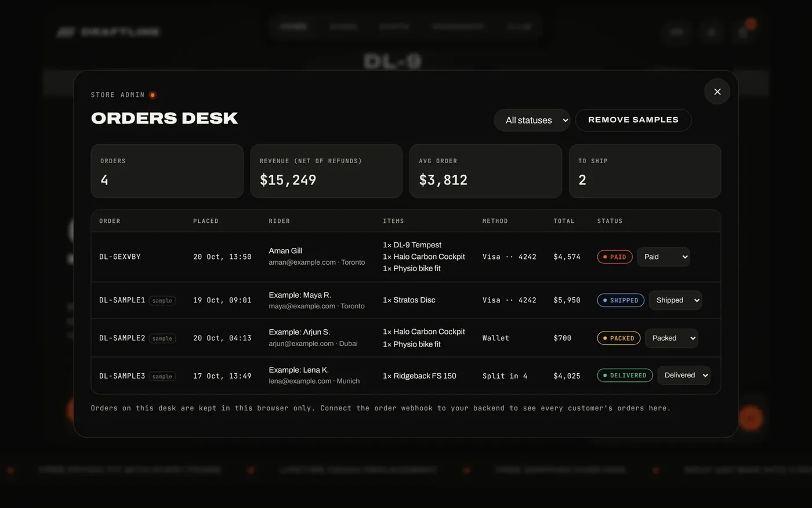812x508 pixels.
Task: Click the Placed column header
Action: (206, 221)
